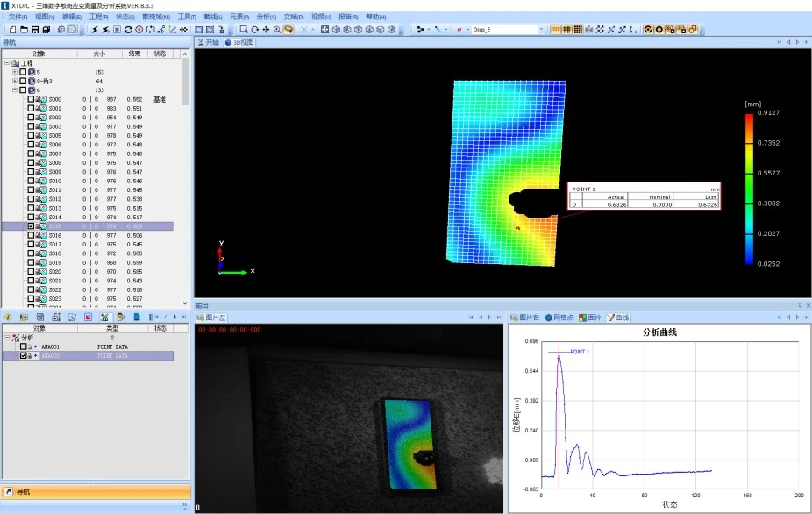Image resolution: width=812 pixels, height=514 pixels.
Task: Select the 曲线 tab
Action: [618, 318]
